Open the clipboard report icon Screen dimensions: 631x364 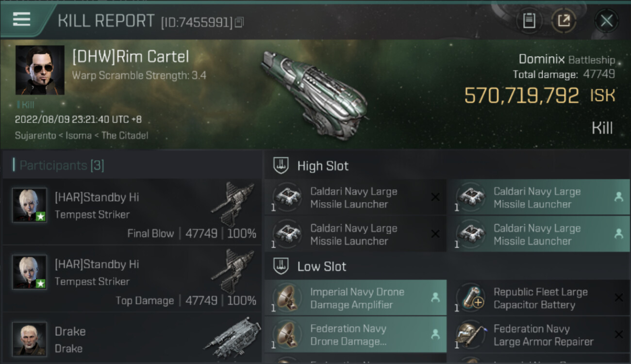[x=529, y=21]
